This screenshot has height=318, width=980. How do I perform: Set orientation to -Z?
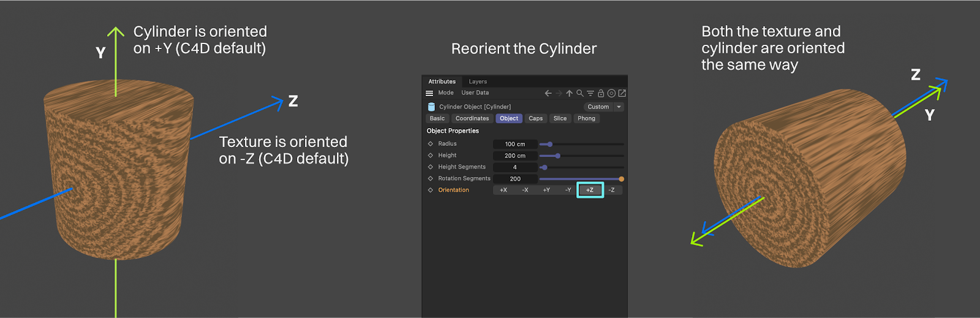(611, 190)
